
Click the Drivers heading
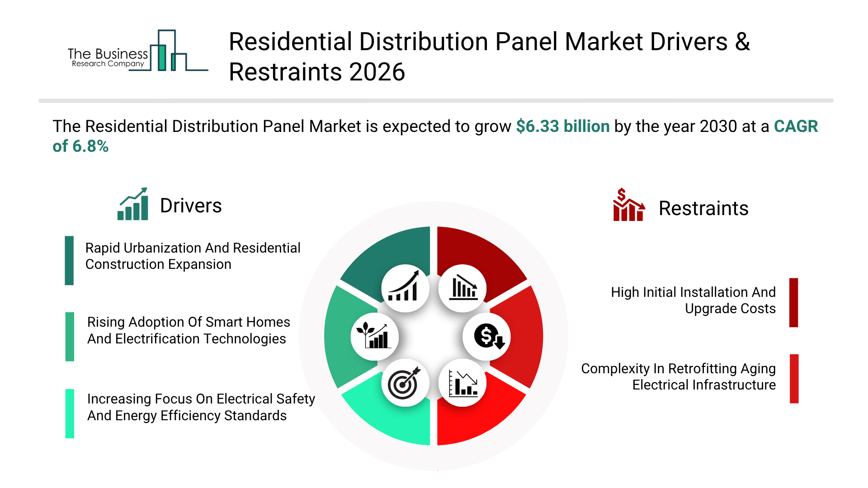pos(191,206)
